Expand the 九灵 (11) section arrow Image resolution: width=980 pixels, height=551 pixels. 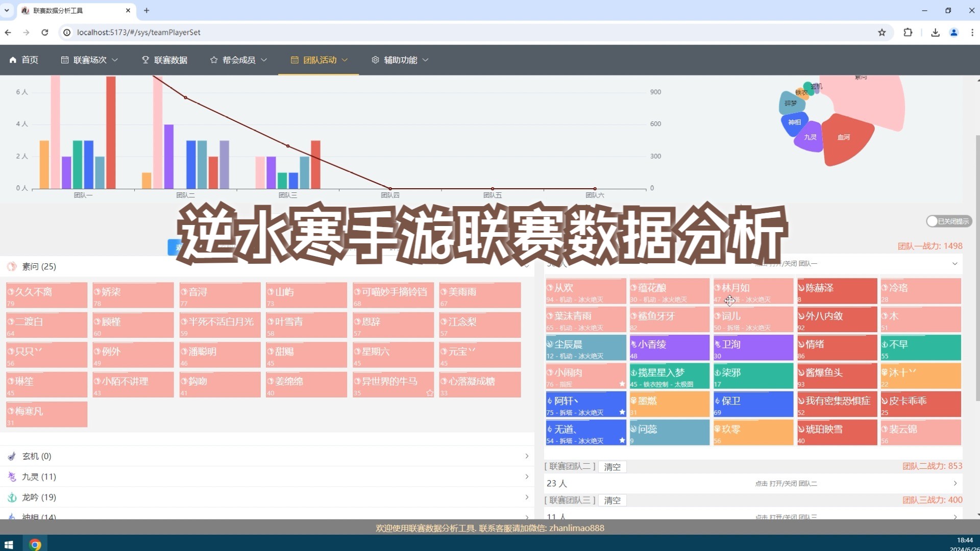527,477
